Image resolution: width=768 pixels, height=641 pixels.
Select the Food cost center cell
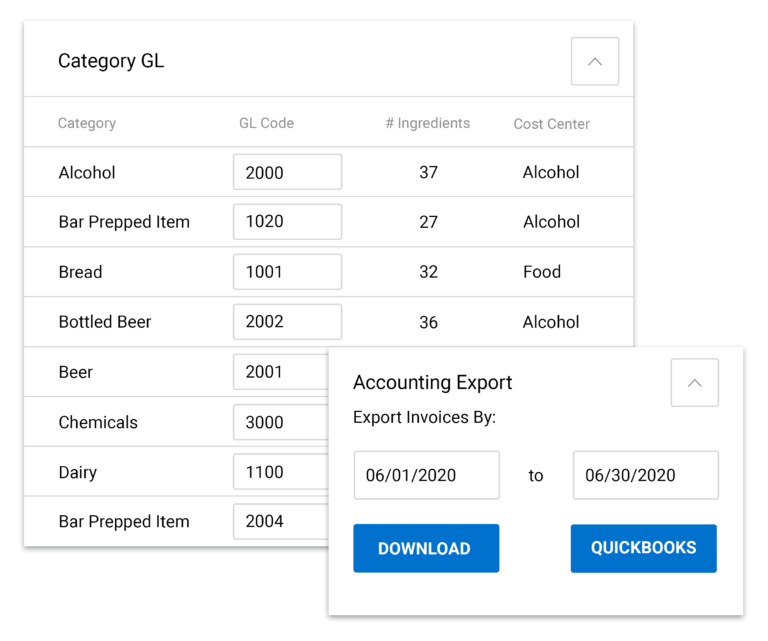[x=541, y=272]
